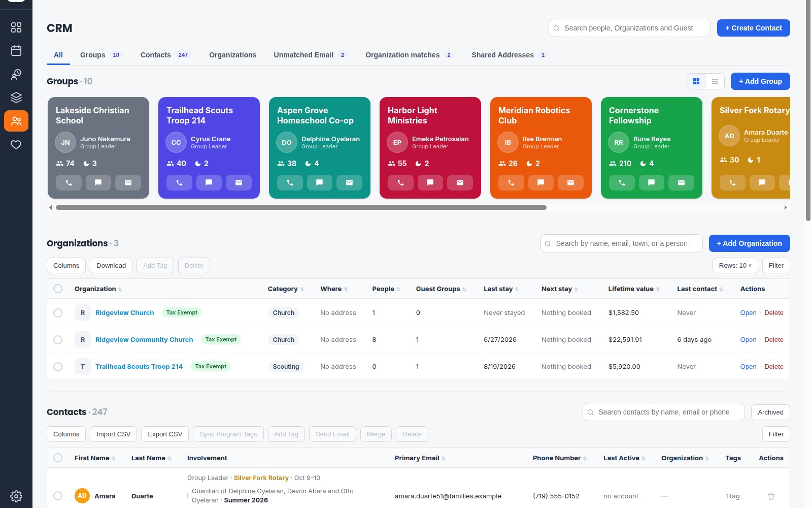This screenshot has width=812, height=508.
Task: Select all contacts with header checkbox
Action: point(58,458)
